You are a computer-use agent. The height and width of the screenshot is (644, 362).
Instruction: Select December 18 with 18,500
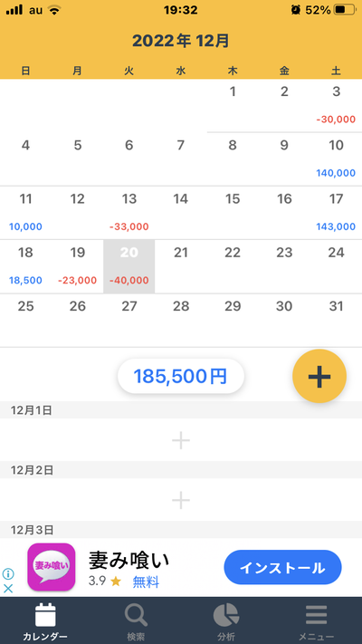point(26,266)
